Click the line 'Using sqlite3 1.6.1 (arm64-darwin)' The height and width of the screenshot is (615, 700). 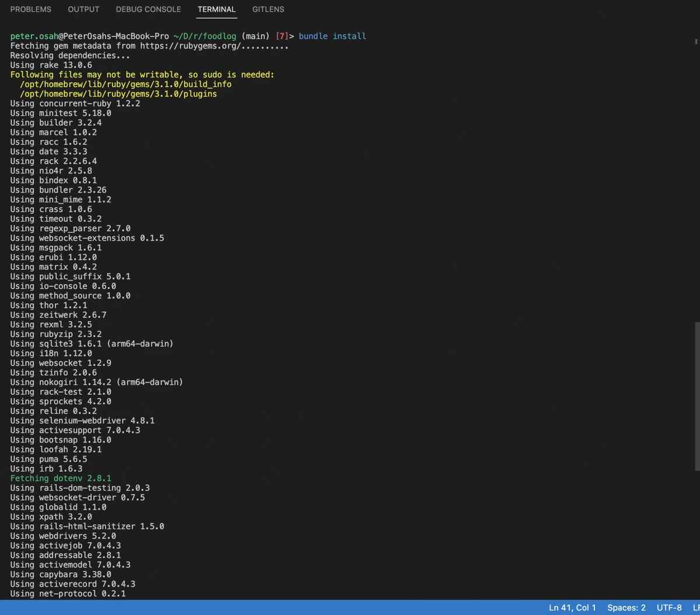coord(92,343)
